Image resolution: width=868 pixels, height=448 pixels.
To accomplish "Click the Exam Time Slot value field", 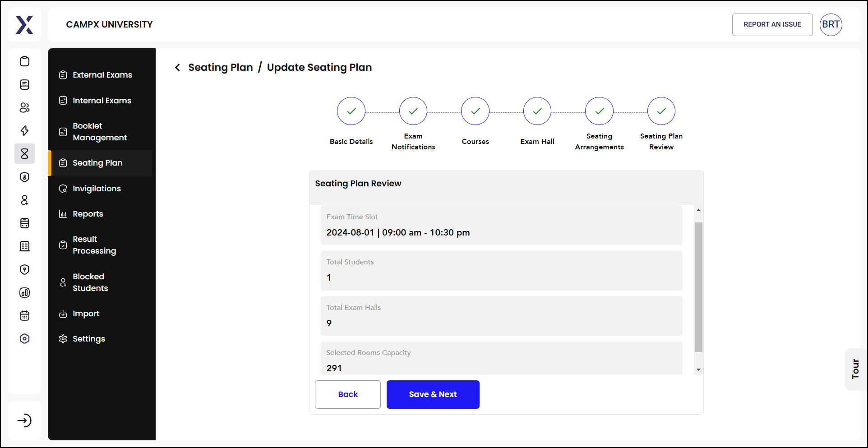I will tap(501, 225).
